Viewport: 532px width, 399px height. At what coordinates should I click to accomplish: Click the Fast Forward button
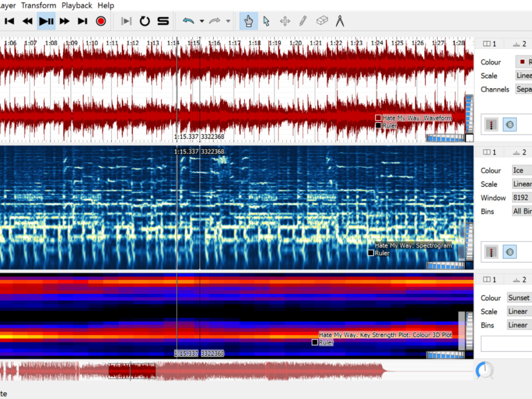coord(64,21)
